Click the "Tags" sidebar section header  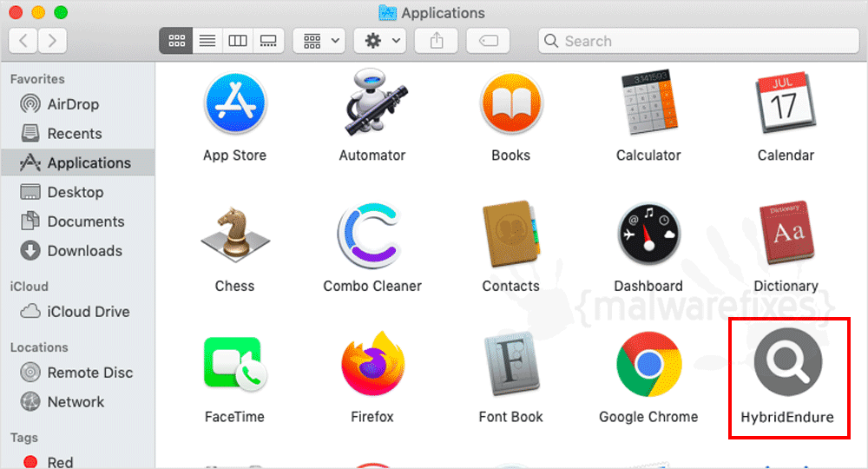point(24,438)
